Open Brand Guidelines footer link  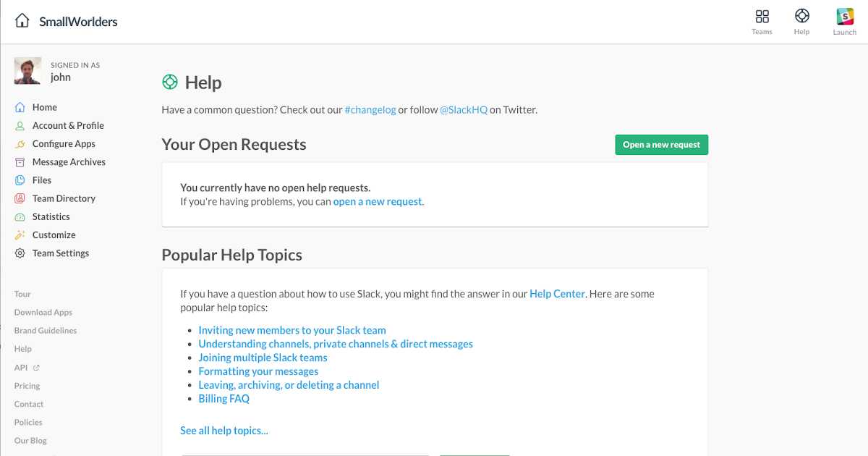[46, 331]
